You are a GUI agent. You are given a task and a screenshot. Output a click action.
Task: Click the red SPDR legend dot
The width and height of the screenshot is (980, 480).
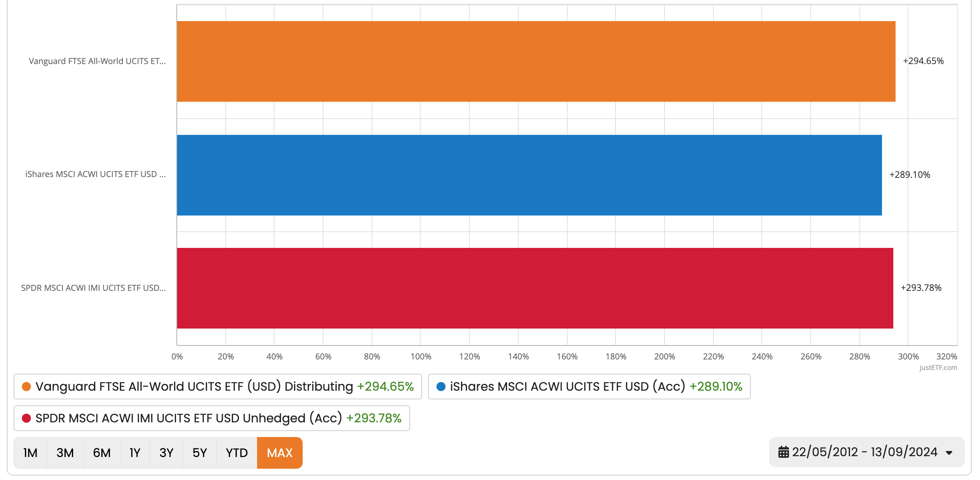pyautogui.click(x=26, y=418)
